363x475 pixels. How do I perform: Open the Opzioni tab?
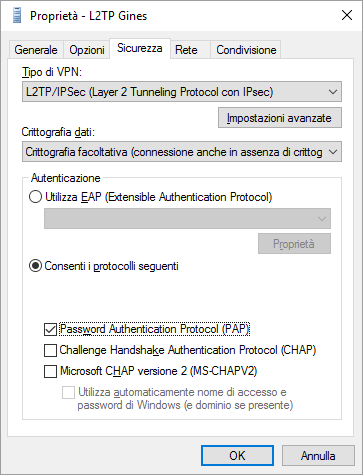[x=87, y=50]
